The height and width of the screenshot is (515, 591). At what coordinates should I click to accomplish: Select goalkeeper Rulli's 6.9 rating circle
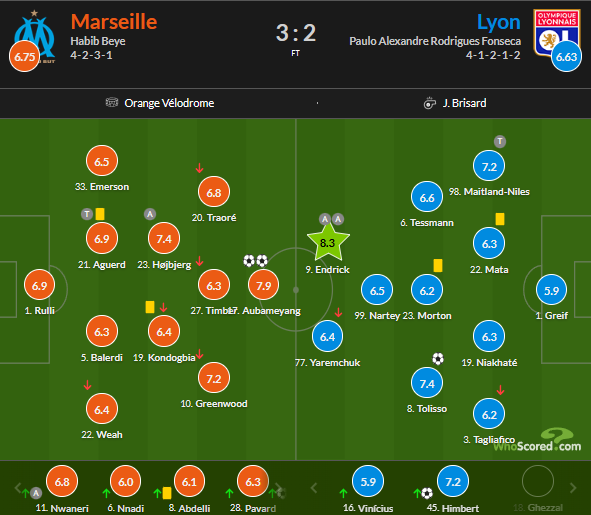[x=40, y=285]
